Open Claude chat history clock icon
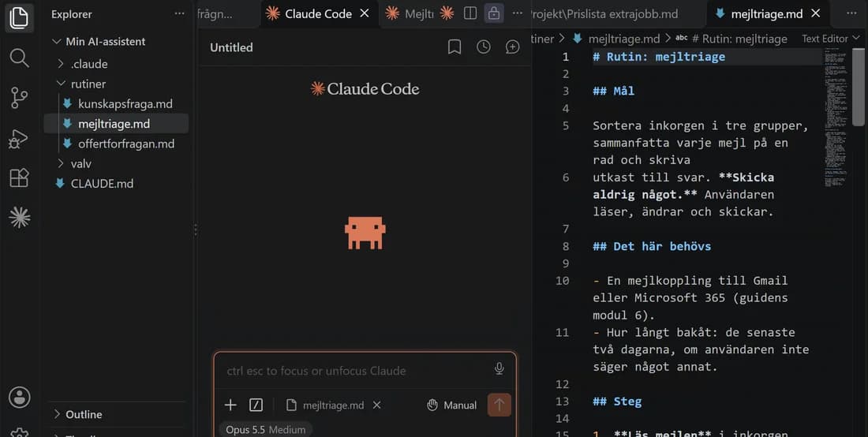The height and width of the screenshot is (437, 868). tap(483, 47)
